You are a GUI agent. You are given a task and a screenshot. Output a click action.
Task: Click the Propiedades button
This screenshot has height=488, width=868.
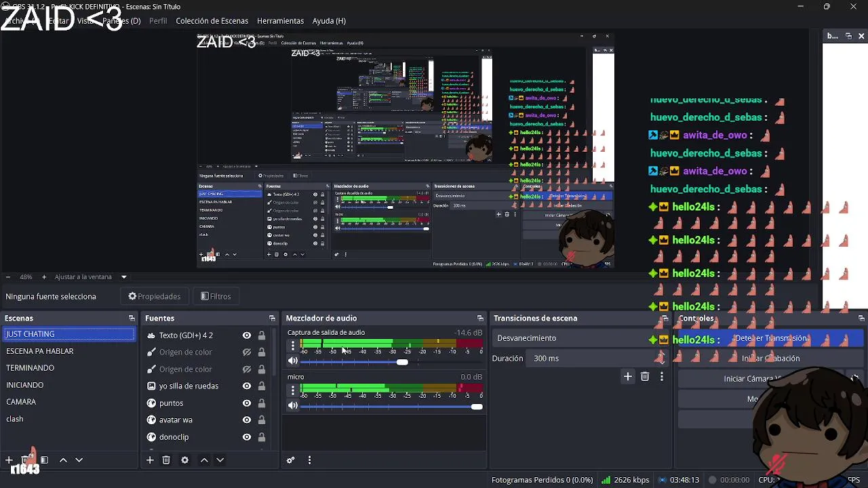pyautogui.click(x=155, y=296)
